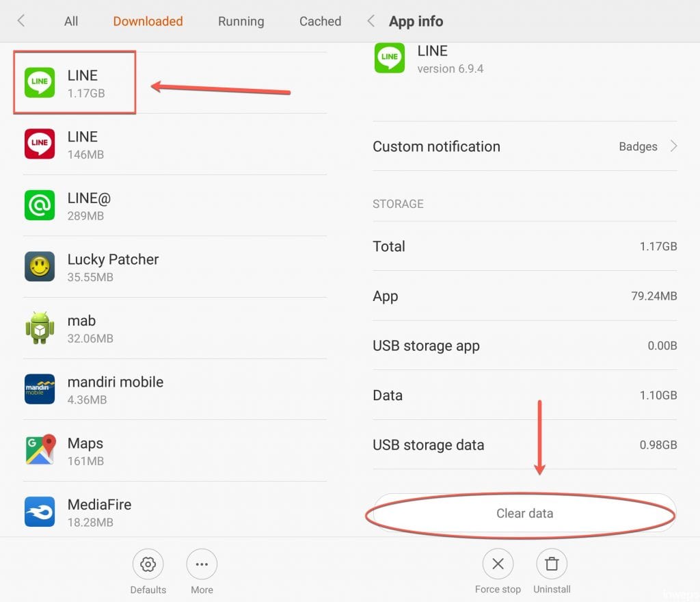Open the Defaults gear icon
700x602 pixels.
(148, 564)
